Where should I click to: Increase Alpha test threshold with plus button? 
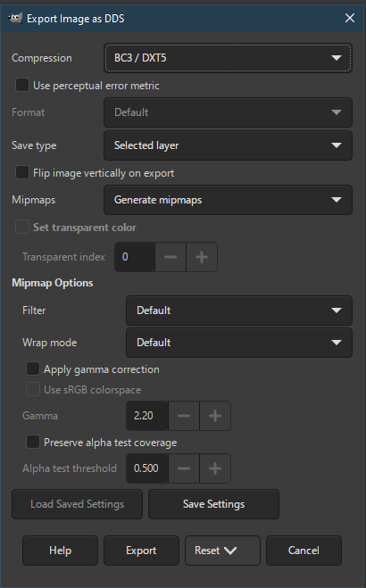click(215, 468)
